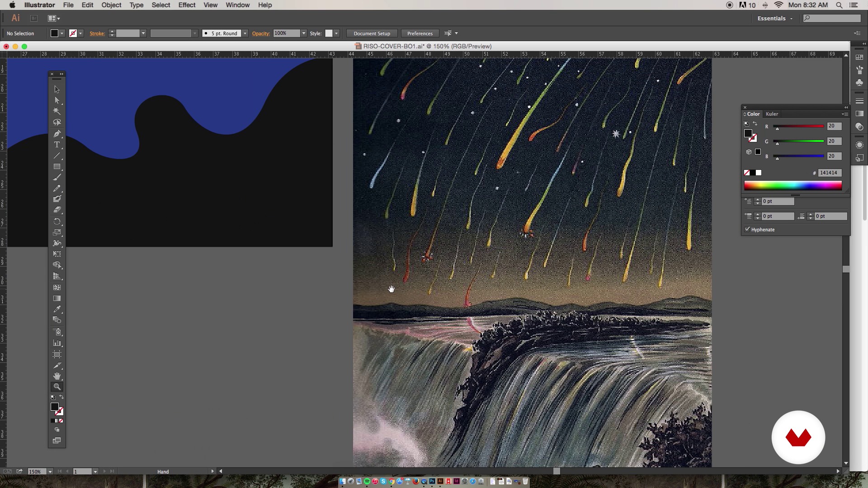Image resolution: width=868 pixels, height=488 pixels.
Task: Click the hex color value field 141414
Action: (830, 173)
